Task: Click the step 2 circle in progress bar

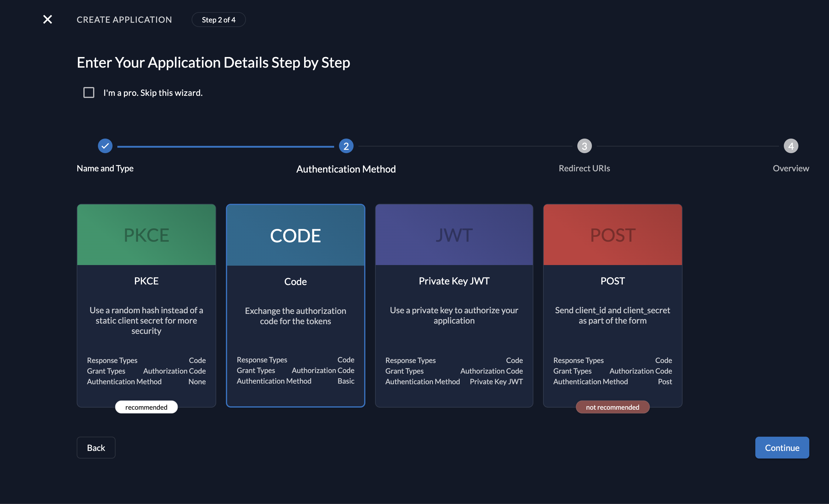Action: tap(346, 146)
